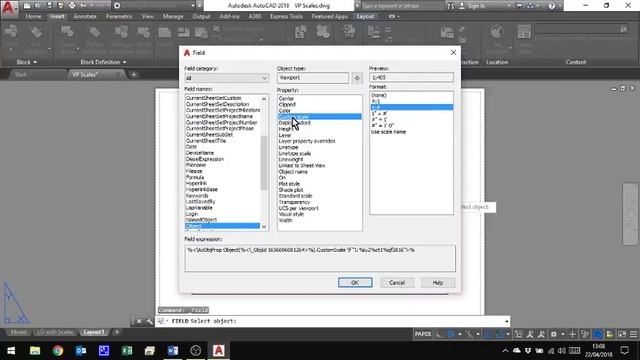Open the Field category dropdown

point(226,78)
